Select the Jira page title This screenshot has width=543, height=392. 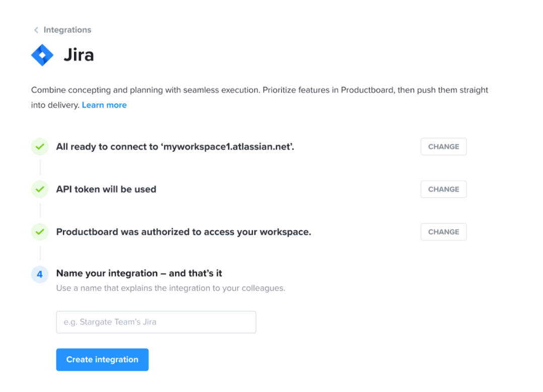click(79, 55)
